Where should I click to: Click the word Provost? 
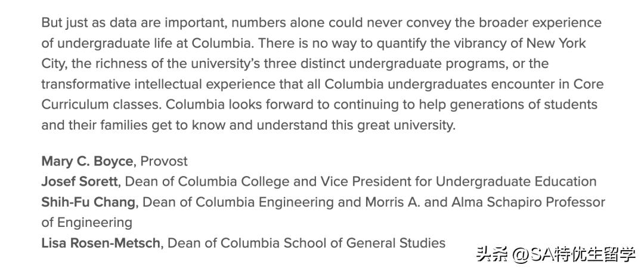(164, 161)
